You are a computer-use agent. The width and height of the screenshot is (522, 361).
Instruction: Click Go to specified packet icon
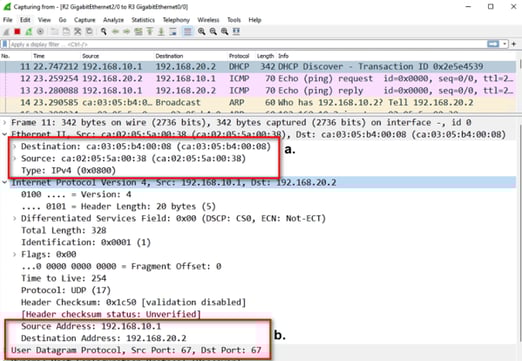[138, 32]
